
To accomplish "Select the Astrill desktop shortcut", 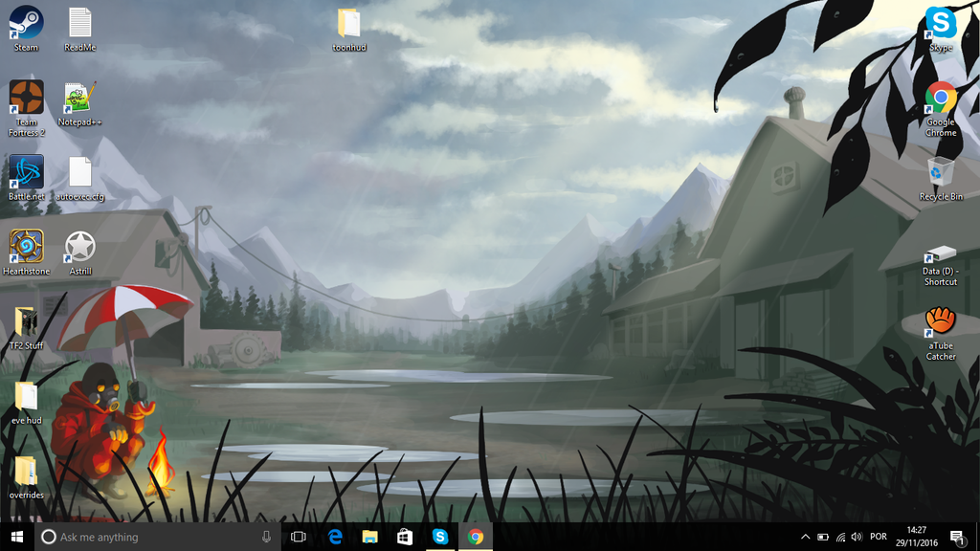I will pos(80,253).
